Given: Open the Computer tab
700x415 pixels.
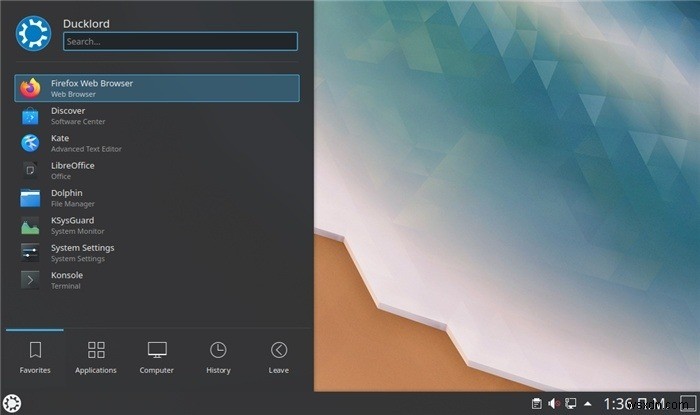Looking at the screenshot, I should click(x=157, y=358).
